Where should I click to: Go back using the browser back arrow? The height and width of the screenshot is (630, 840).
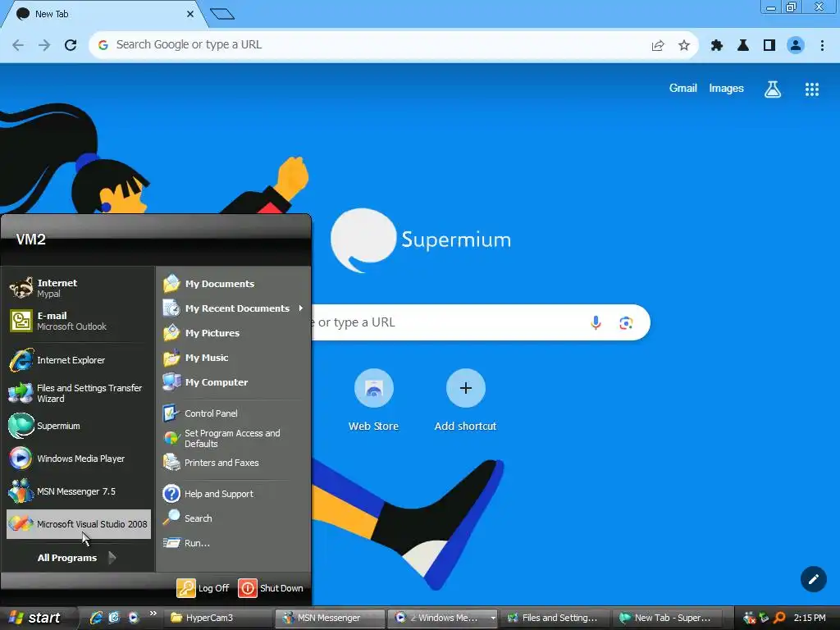(18, 45)
